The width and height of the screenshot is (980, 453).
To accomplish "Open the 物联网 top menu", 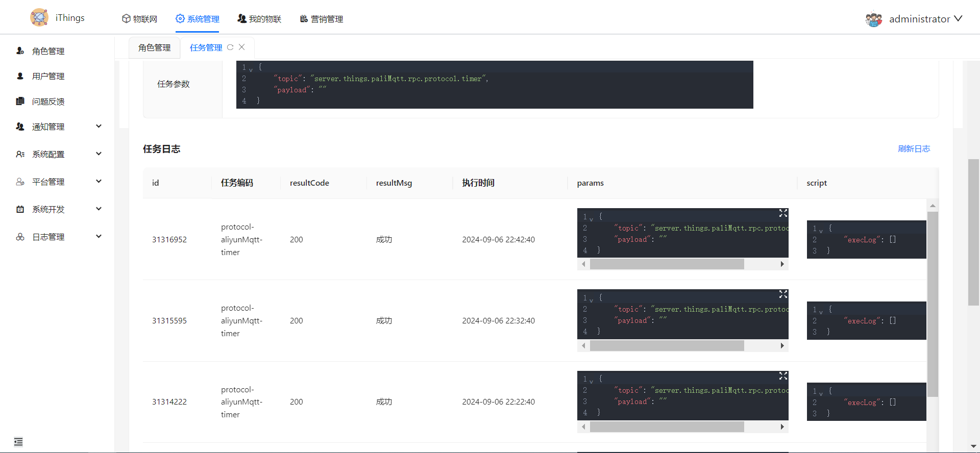I will [x=140, y=19].
